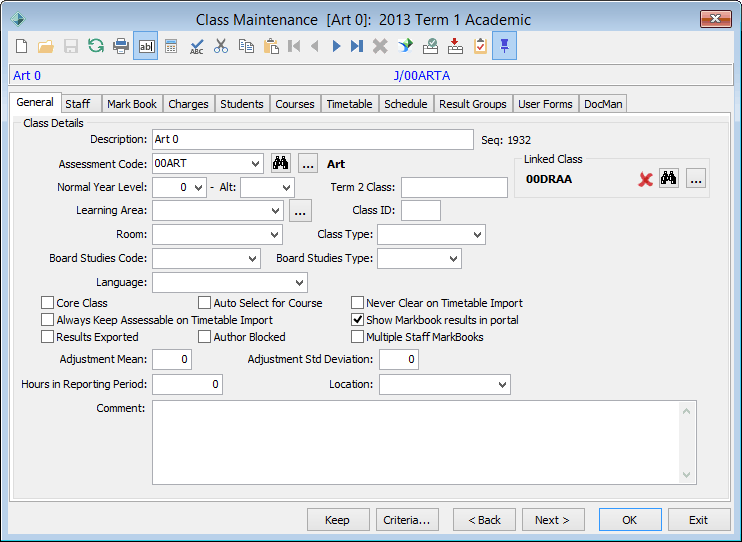
Task: Click the New document toolbar icon
Action: pos(21,46)
